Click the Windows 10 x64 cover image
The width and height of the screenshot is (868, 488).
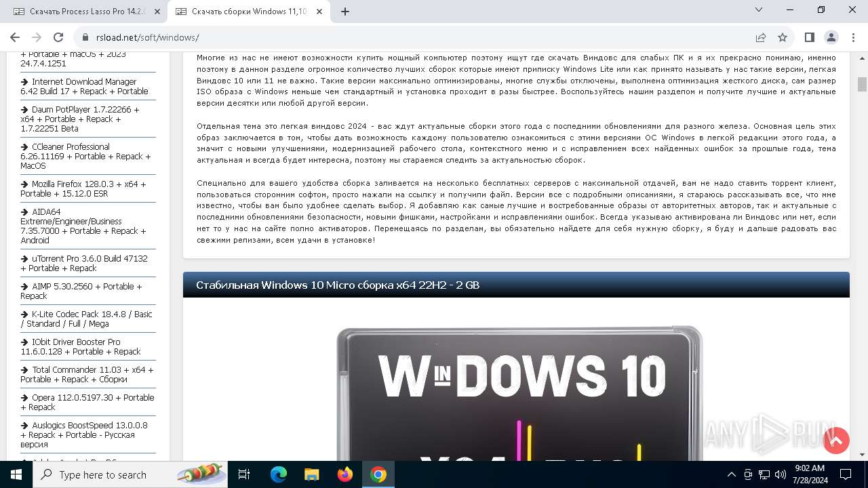coord(519,393)
